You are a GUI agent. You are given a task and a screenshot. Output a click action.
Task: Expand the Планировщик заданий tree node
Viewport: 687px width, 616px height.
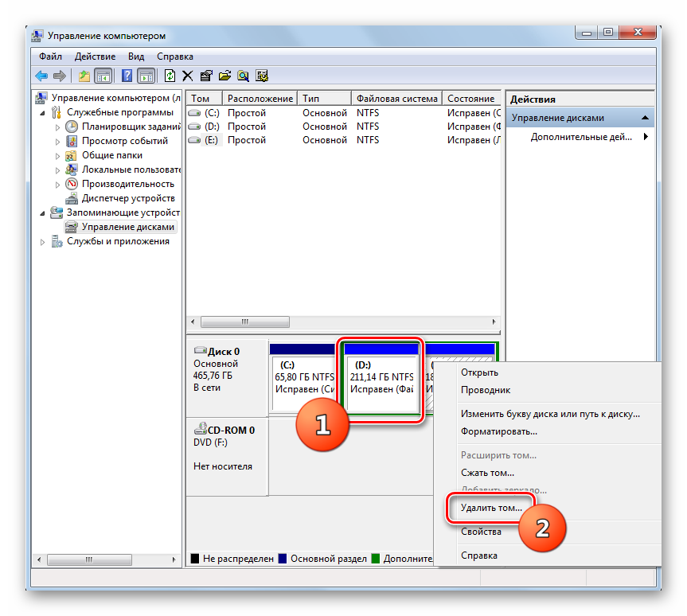coord(57,127)
